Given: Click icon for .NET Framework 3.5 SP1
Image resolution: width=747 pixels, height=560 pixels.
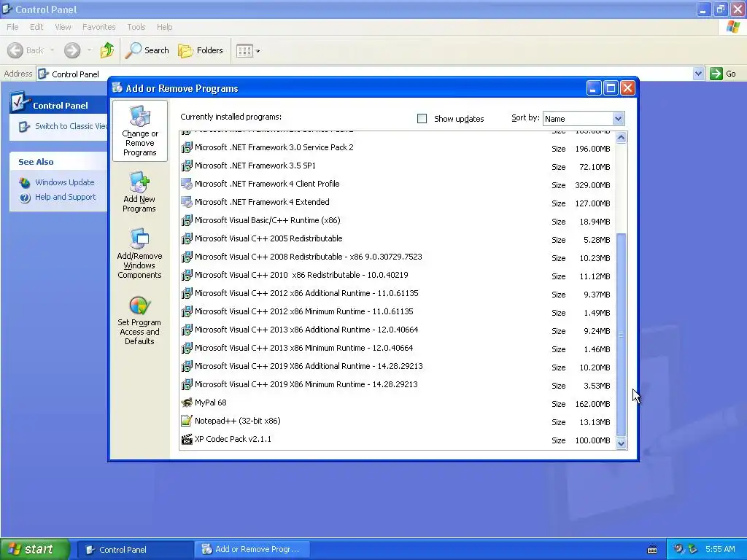Looking at the screenshot, I should tap(187, 166).
